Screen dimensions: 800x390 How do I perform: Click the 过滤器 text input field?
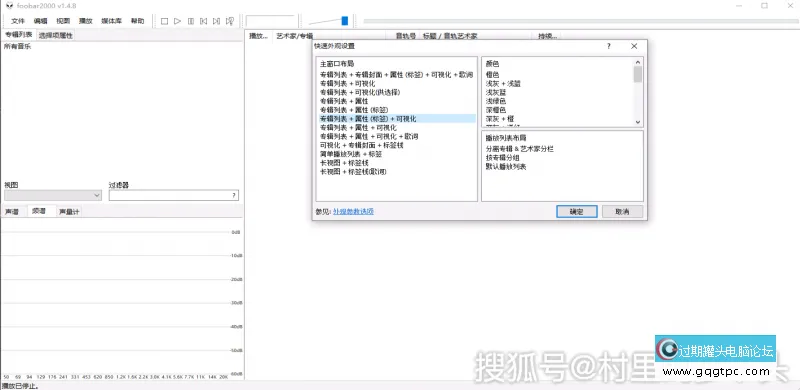point(173,196)
